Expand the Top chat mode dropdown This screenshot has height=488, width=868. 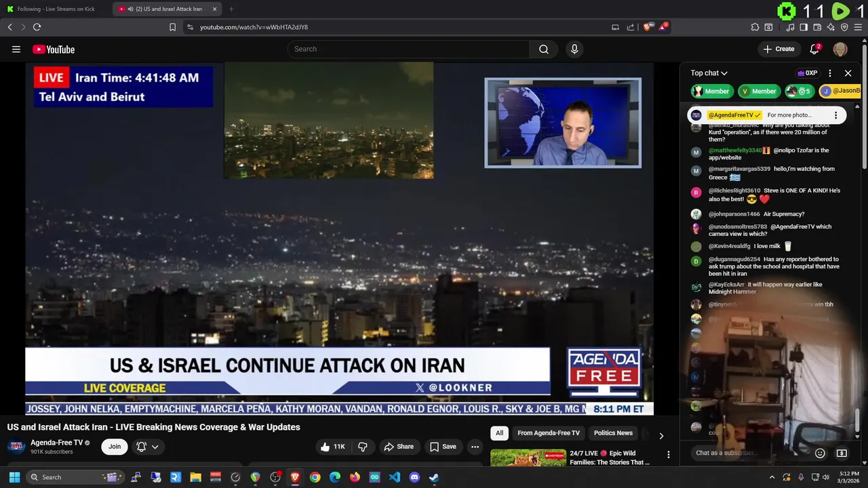[709, 73]
